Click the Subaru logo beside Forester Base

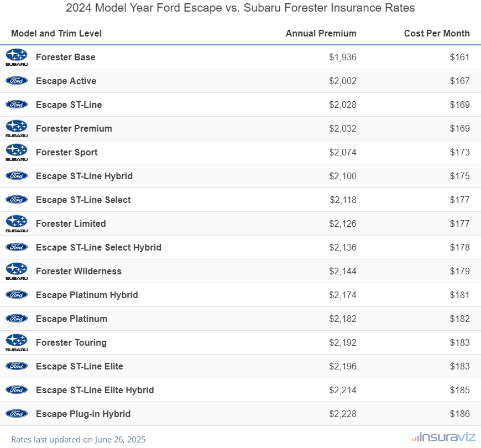click(x=17, y=58)
